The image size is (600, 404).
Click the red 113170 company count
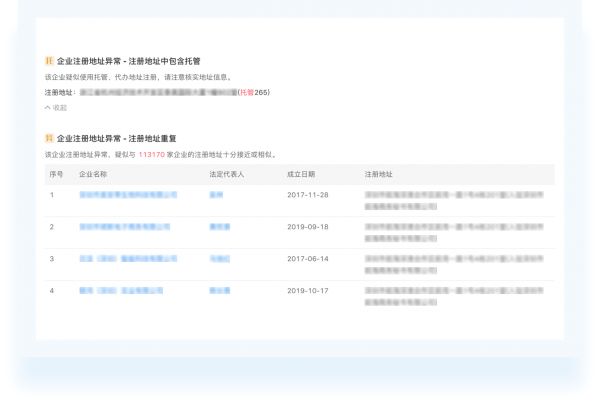(154, 155)
